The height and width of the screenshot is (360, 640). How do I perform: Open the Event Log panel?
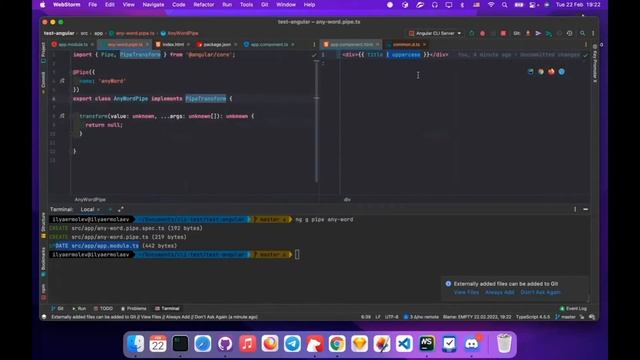click(x=573, y=309)
